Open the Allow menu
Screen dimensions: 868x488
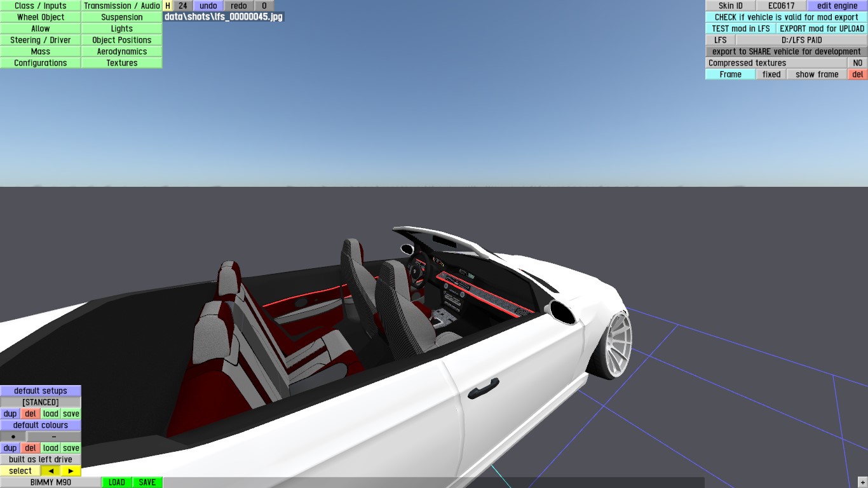(41, 29)
